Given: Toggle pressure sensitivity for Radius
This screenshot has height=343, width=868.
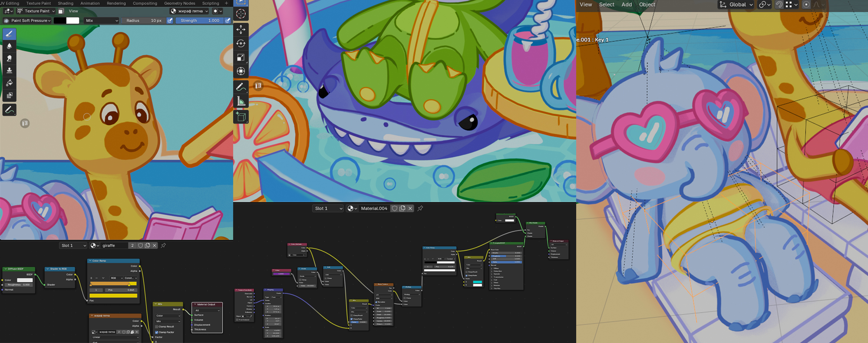Looking at the screenshot, I should pos(170,20).
